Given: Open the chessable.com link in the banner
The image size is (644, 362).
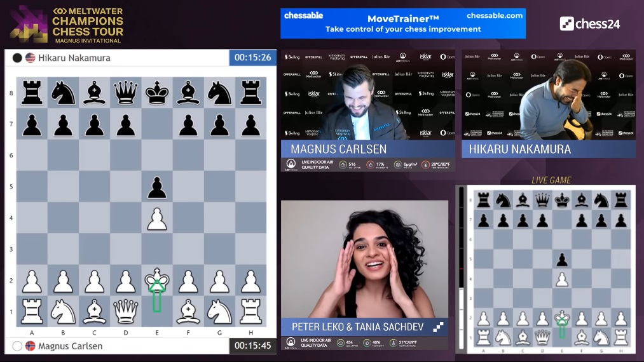Looking at the screenshot, I should 494,16.
